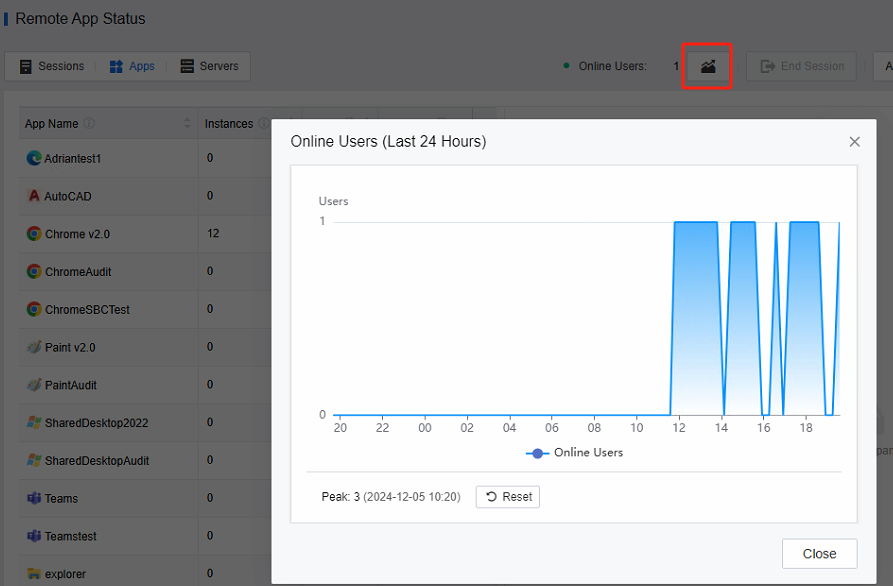Click the Chrome v2.0 app icon
The image size is (893, 586).
click(x=34, y=234)
